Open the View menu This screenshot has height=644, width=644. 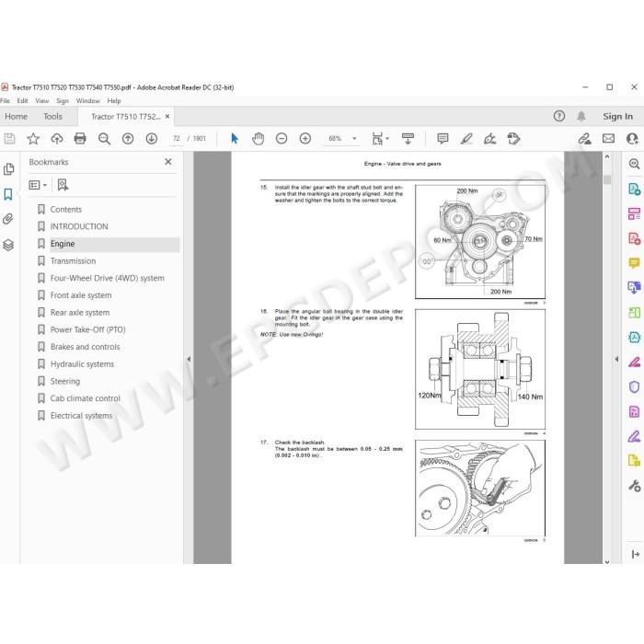[42, 101]
